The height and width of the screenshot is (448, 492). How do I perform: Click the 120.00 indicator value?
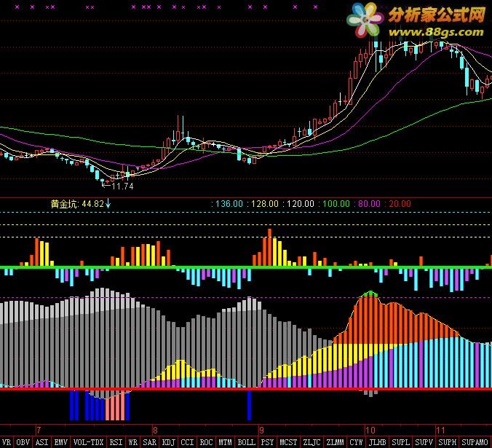tap(301, 204)
